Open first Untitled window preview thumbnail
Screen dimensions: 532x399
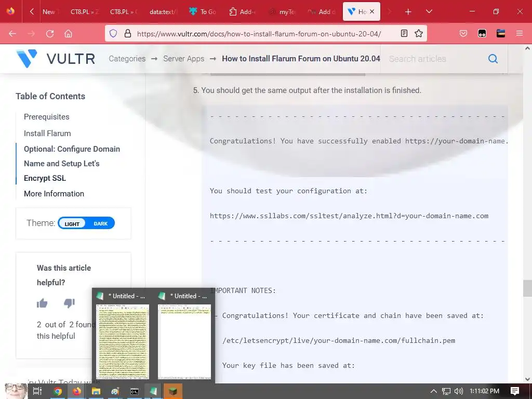[x=123, y=341]
